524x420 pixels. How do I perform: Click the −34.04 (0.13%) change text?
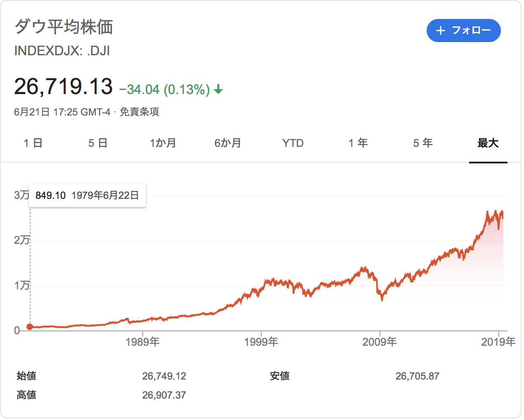click(x=165, y=90)
